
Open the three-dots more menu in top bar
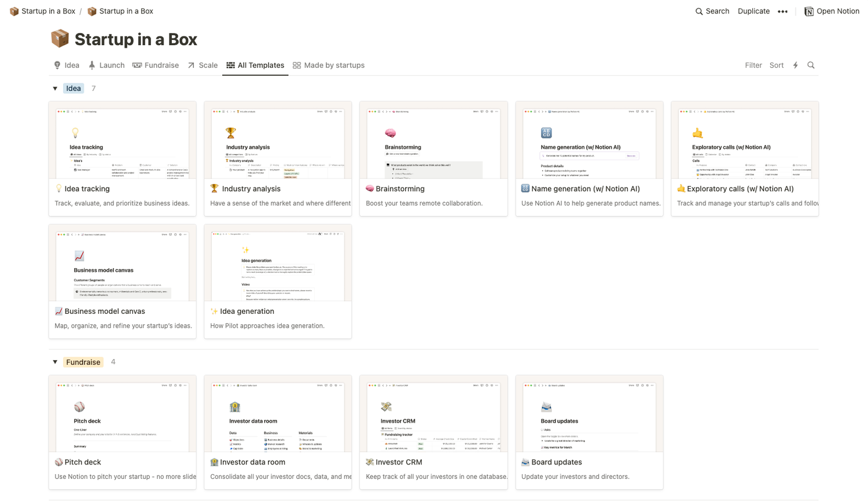click(x=783, y=12)
